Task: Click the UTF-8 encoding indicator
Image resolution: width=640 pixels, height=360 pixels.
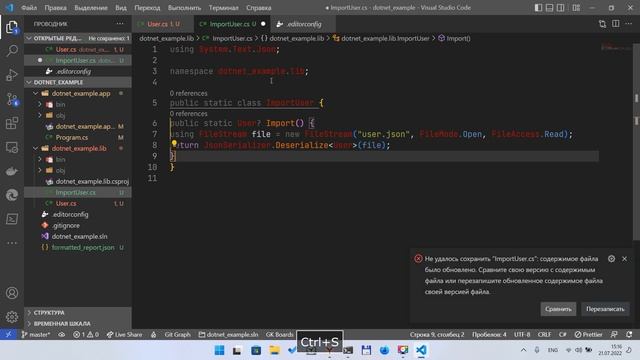Action: pos(522,334)
